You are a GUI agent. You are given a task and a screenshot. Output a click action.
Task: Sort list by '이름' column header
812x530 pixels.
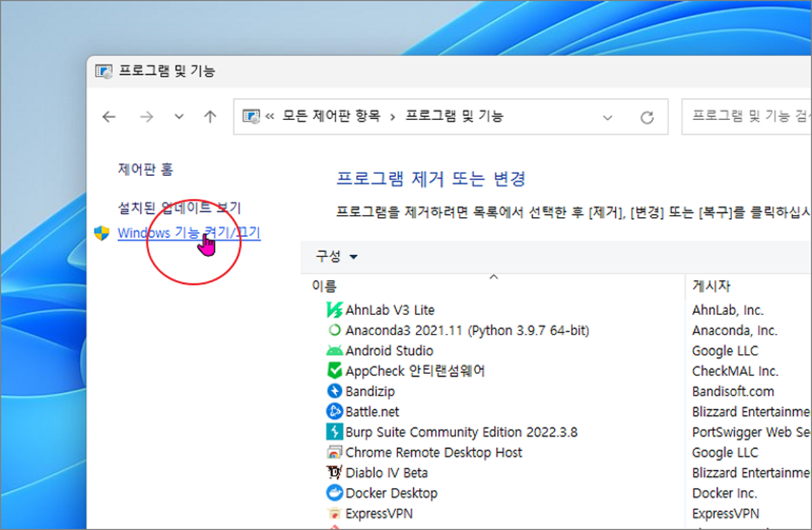pyautogui.click(x=324, y=286)
